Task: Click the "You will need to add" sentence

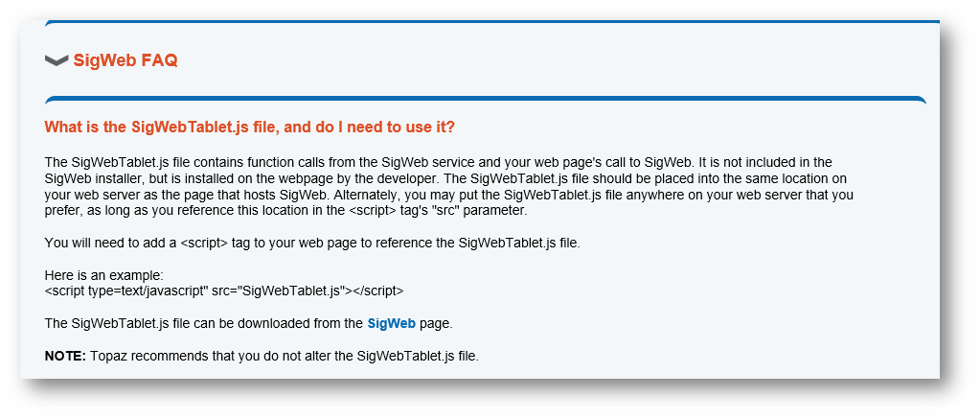Action: tap(312, 243)
